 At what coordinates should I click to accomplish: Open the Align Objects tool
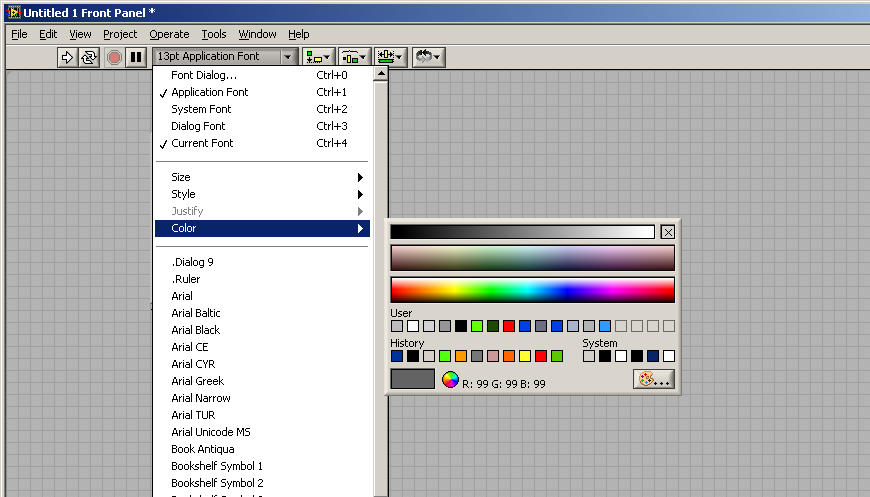(319, 57)
